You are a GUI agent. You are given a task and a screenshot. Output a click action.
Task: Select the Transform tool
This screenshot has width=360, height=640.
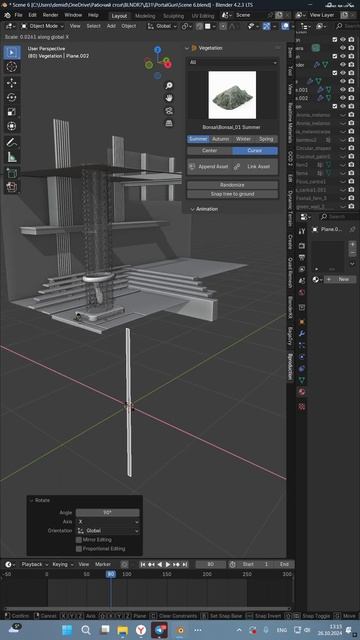pyautogui.click(x=12, y=126)
